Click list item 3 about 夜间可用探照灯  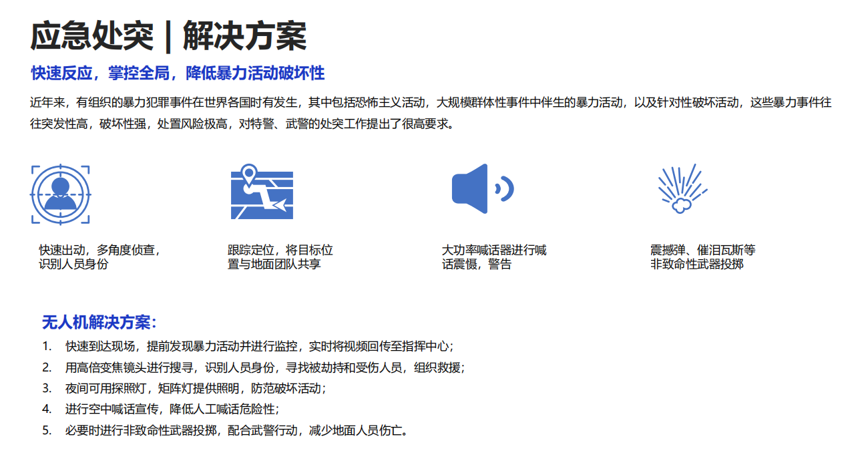180,387
